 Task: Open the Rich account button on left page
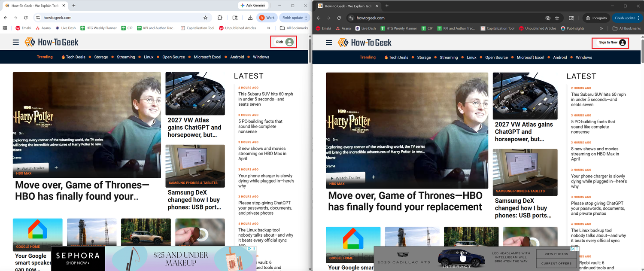click(x=283, y=42)
